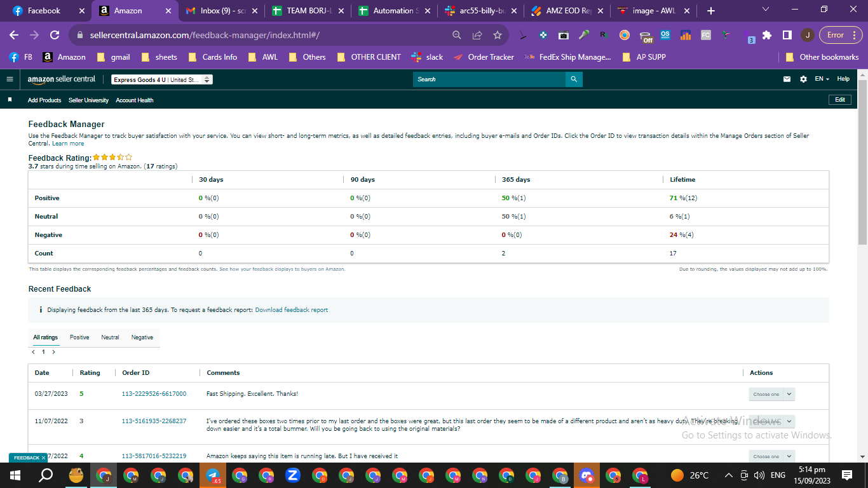
Task: Toggle the Chrome side panel icon
Action: [x=787, y=35]
